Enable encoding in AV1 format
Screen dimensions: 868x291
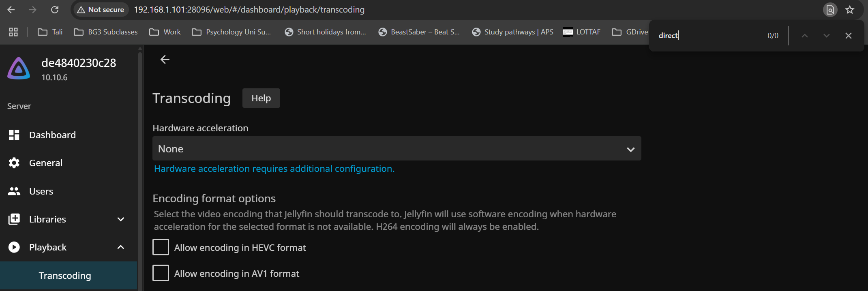coord(161,273)
